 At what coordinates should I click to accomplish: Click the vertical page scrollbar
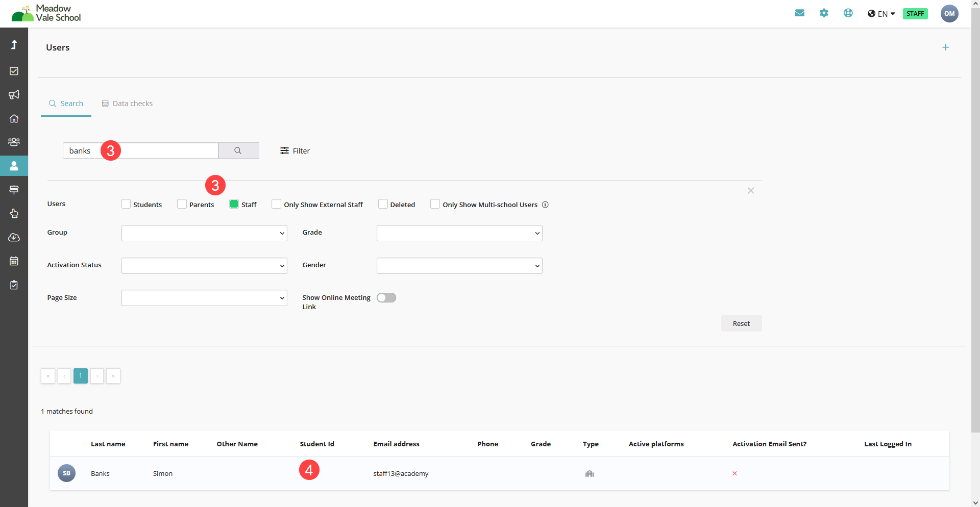pyautogui.click(x=975, y=219)
